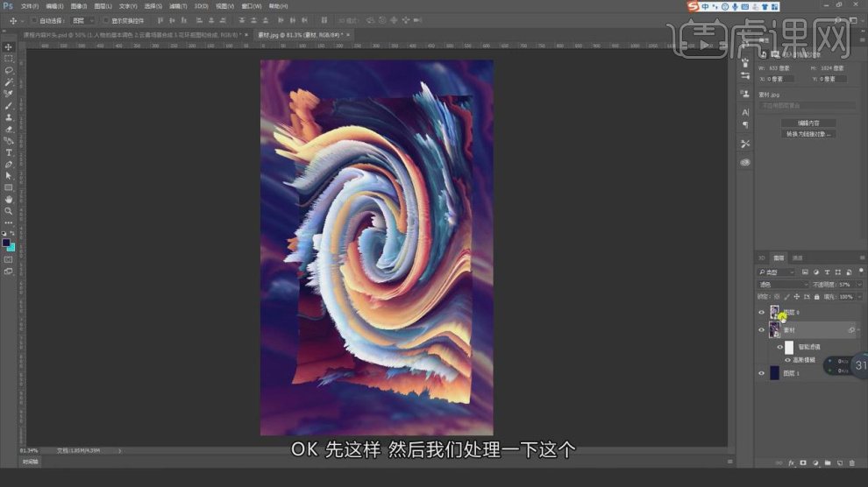Filter layers by Type layer (T icon)
This screenshot has height=487, width=868.
click(827, 272)
